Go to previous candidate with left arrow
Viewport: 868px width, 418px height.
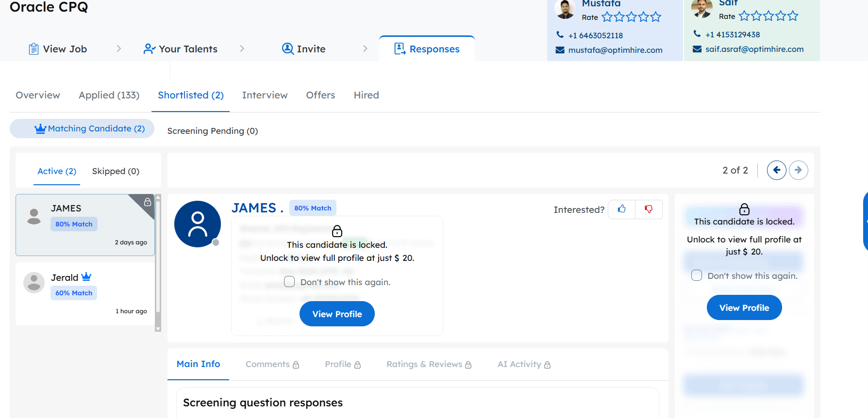776,170
